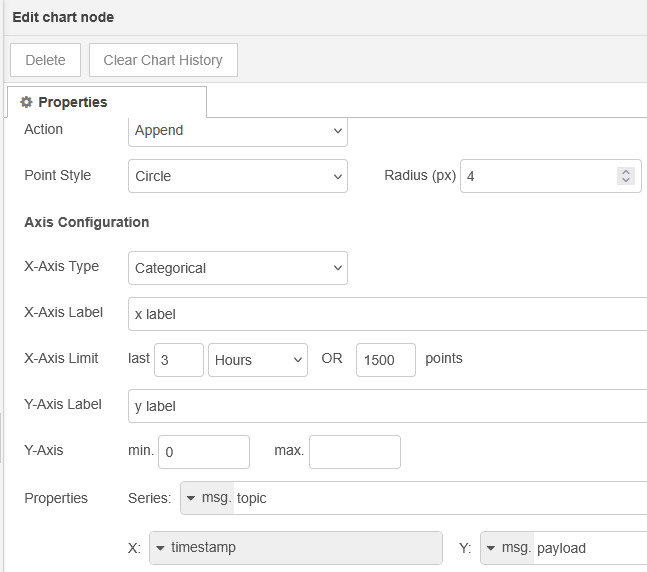Click Radius spinner arrows
The height and width of the screenshot is (572, 647).
626,176
